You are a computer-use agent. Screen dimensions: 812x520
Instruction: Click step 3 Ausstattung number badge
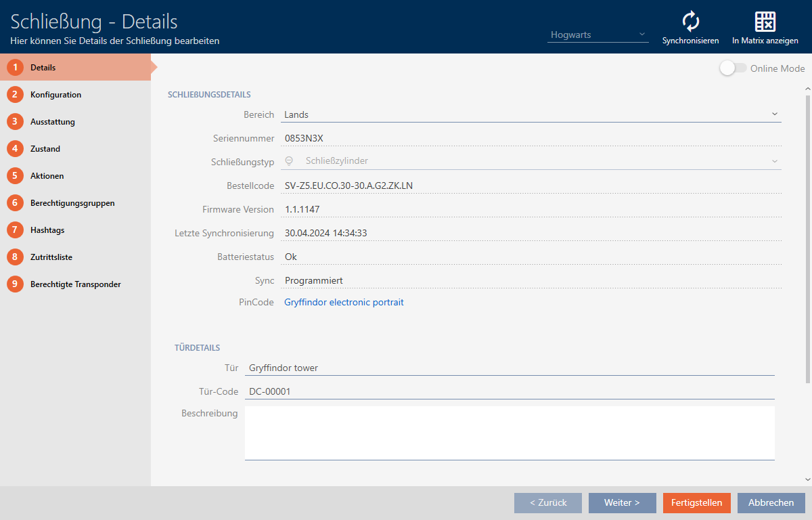(x=15, y=122)
